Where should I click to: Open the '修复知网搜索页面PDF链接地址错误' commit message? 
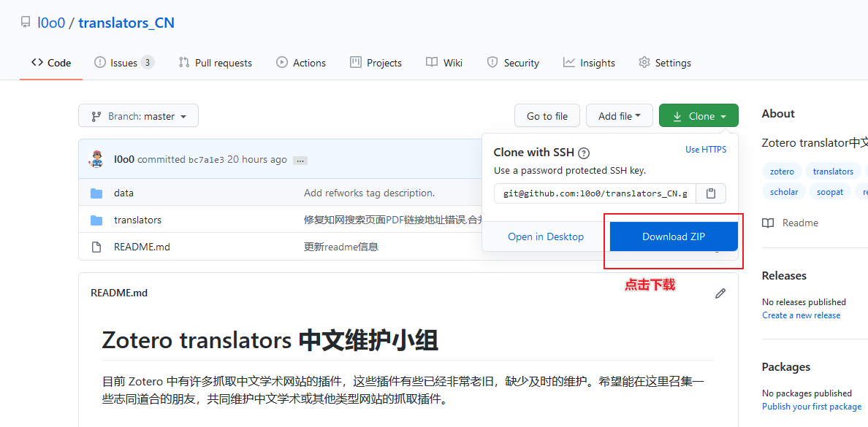[392, 220]
